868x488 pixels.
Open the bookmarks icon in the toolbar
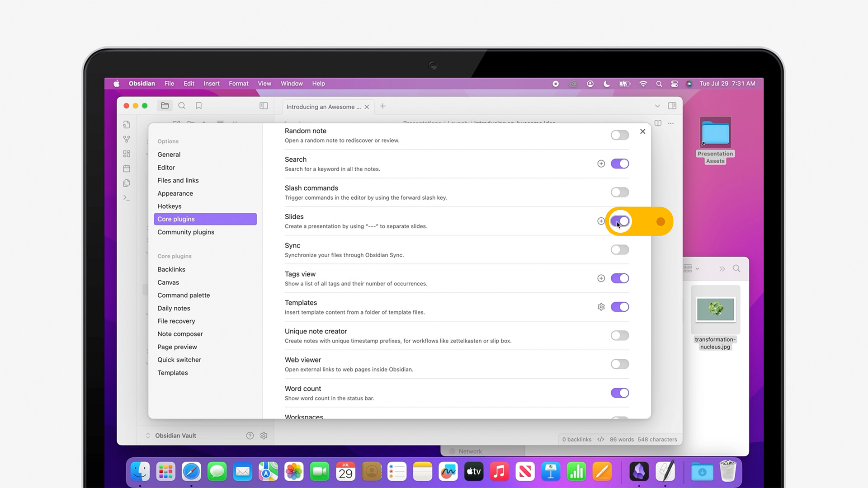(198, 105)
